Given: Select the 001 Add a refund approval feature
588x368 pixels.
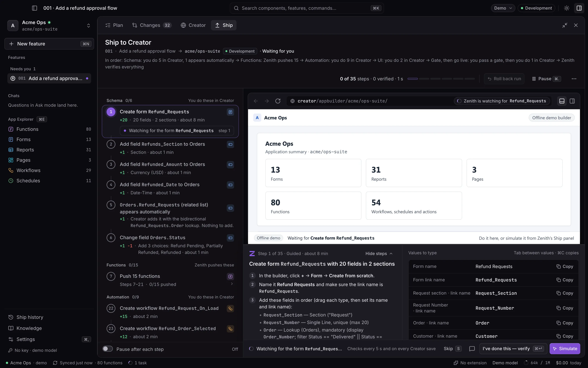Looking at the screenshot, I should 49,78.
